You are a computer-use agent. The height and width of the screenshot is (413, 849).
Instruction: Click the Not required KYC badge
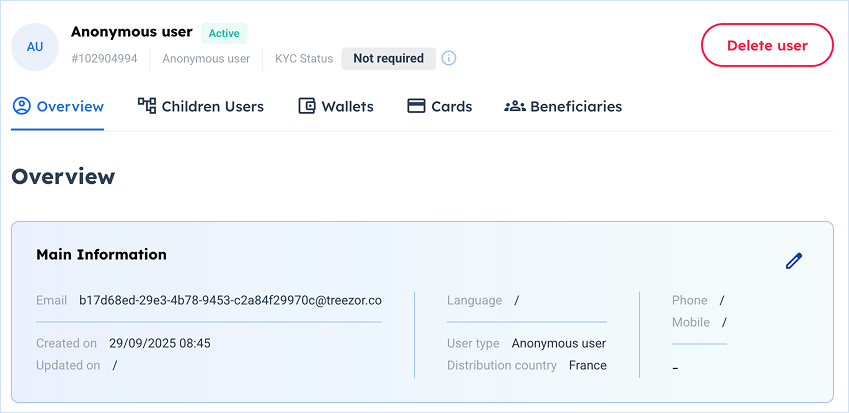click(388, 58)
